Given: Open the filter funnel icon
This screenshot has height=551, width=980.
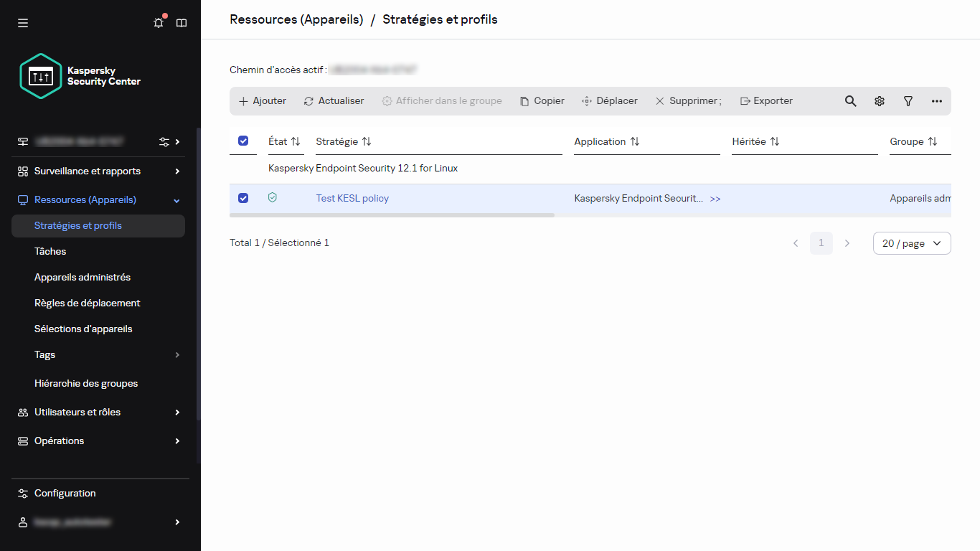Looking at the screenshot, I should click(x=908, y=101).
